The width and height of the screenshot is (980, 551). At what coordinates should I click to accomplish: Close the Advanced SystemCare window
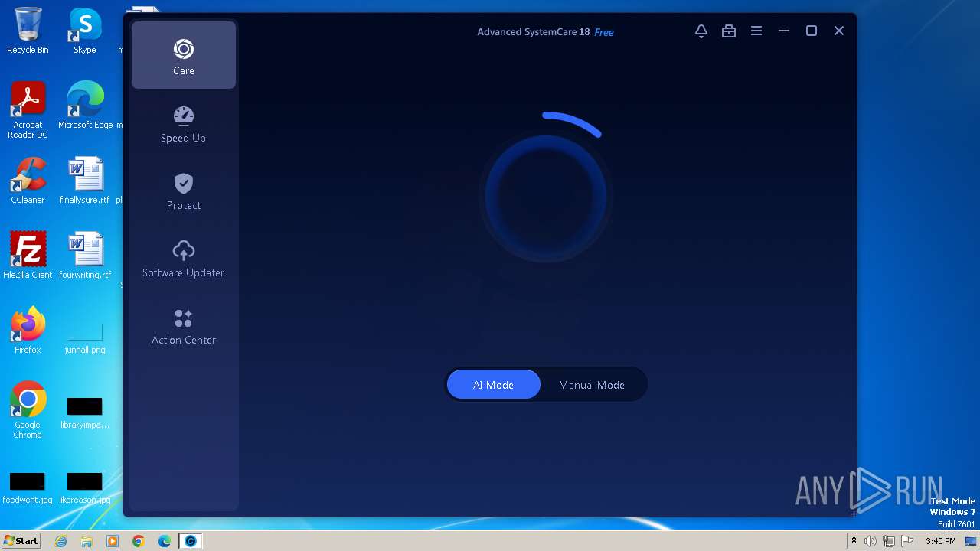pyautogui.click(x=838, y=31)
